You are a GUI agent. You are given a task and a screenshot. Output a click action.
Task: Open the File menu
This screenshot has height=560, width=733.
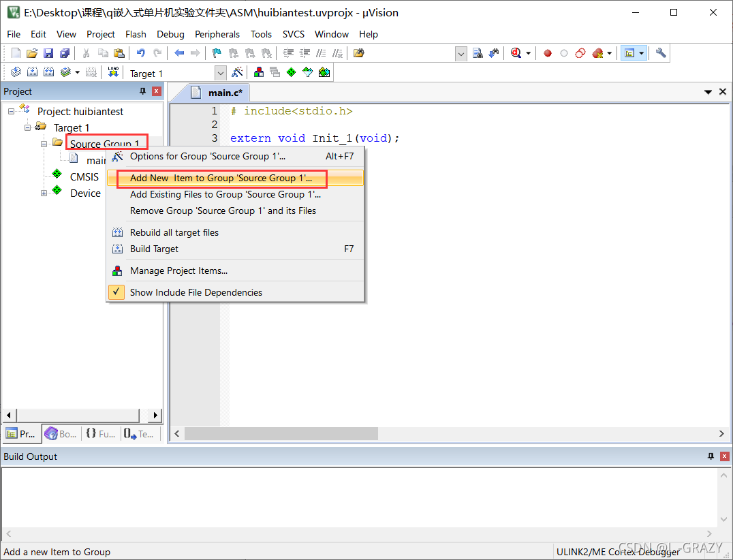pos(14,34)
